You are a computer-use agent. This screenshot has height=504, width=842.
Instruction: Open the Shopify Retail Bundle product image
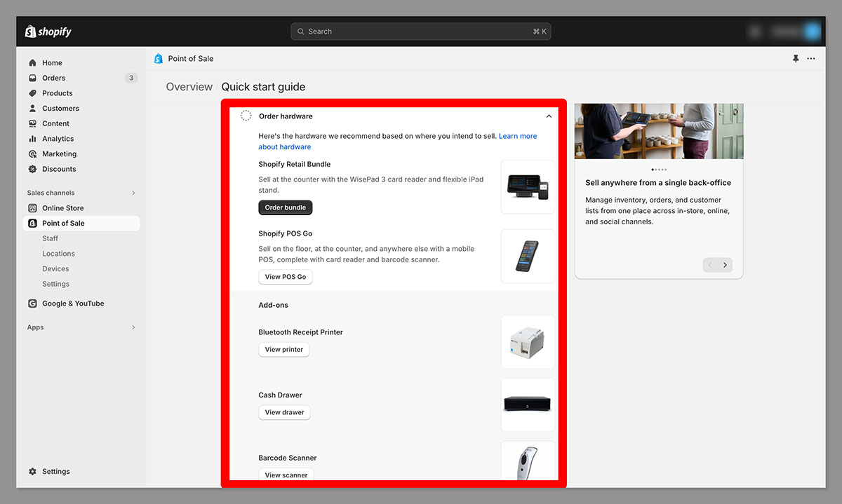coord(528,186)
